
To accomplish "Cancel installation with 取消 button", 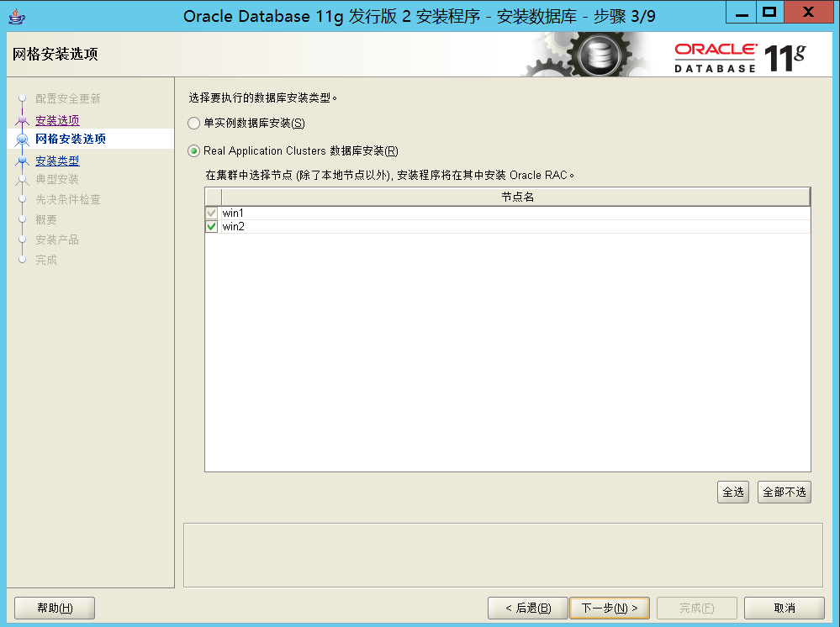I will pos(785,608).
